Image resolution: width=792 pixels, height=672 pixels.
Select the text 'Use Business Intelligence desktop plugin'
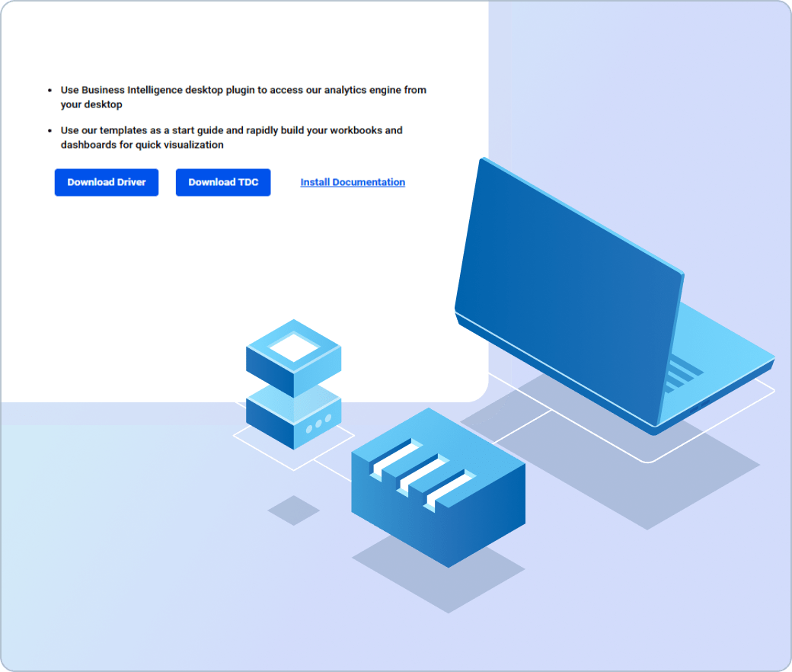[x=158, y=90]
